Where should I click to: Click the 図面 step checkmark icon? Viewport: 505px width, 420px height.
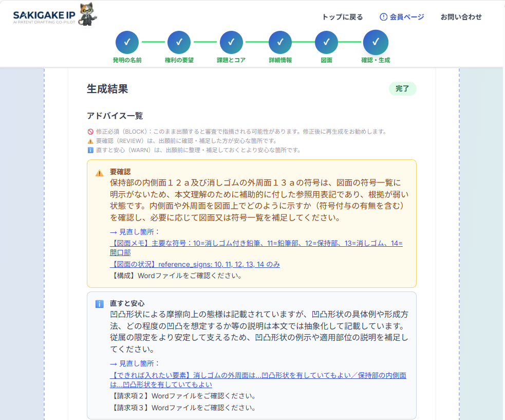coord(326,42)
